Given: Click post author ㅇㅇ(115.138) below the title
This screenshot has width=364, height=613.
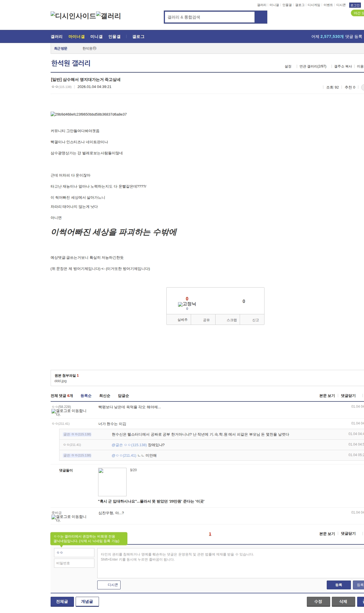Looking at the screenshot, I should coord(61,87).
